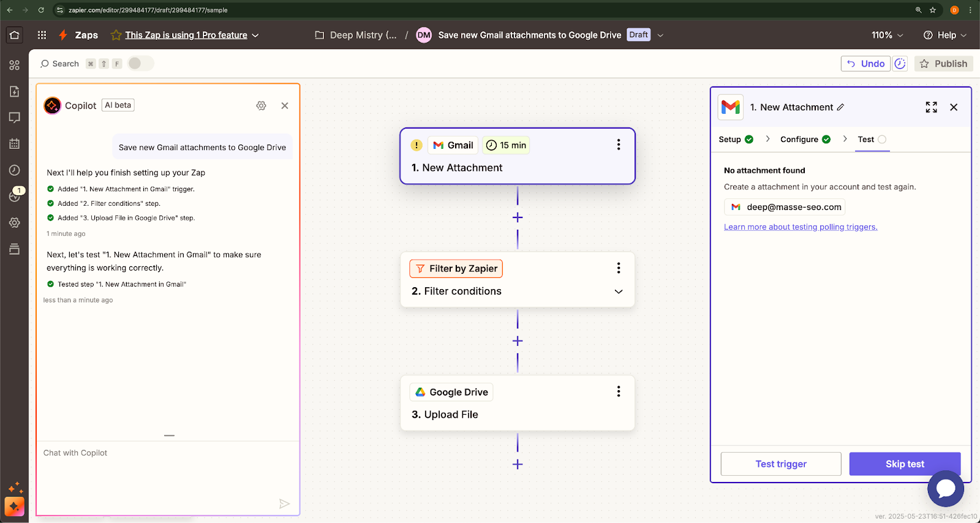Viewport: 980px width, 523px height.
Task: Open the apps grid menu icon
Action: click(x=42, y=35)
